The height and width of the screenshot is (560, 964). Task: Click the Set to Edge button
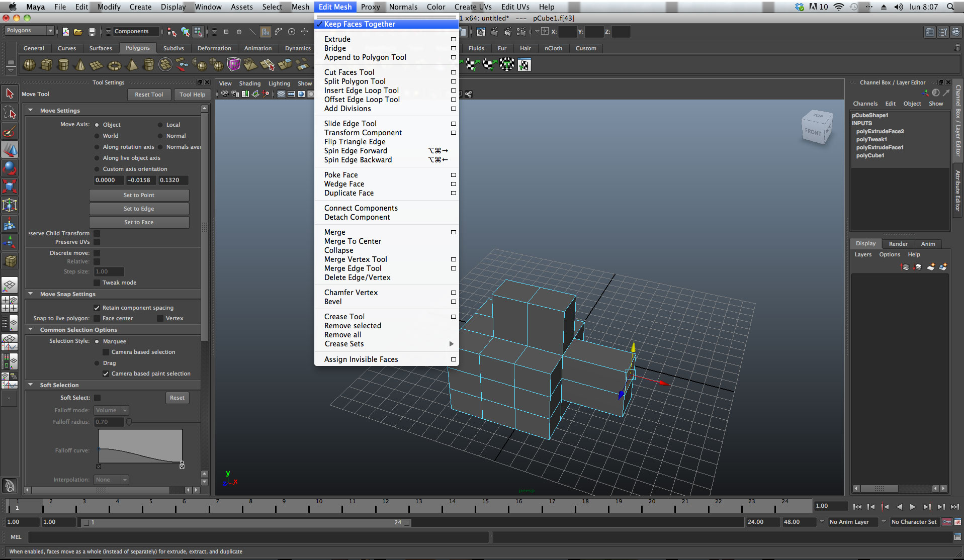pos(139,209)
